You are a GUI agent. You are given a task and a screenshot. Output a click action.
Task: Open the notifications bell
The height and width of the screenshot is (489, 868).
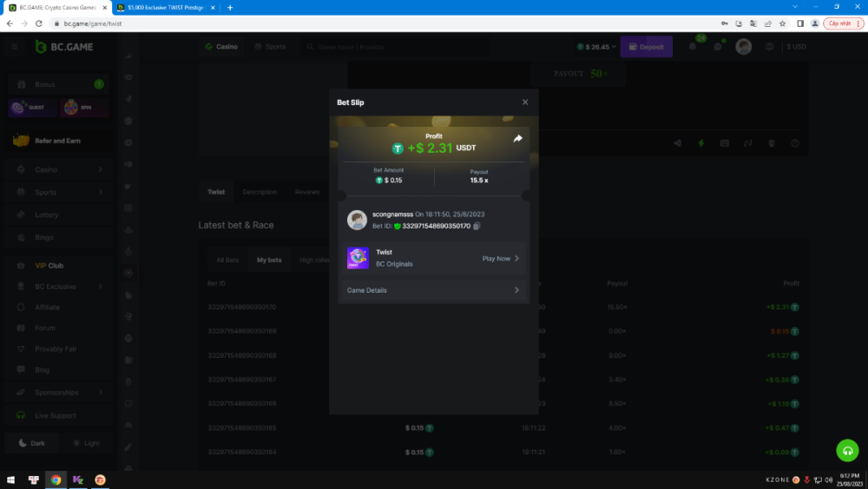[693, 47]
